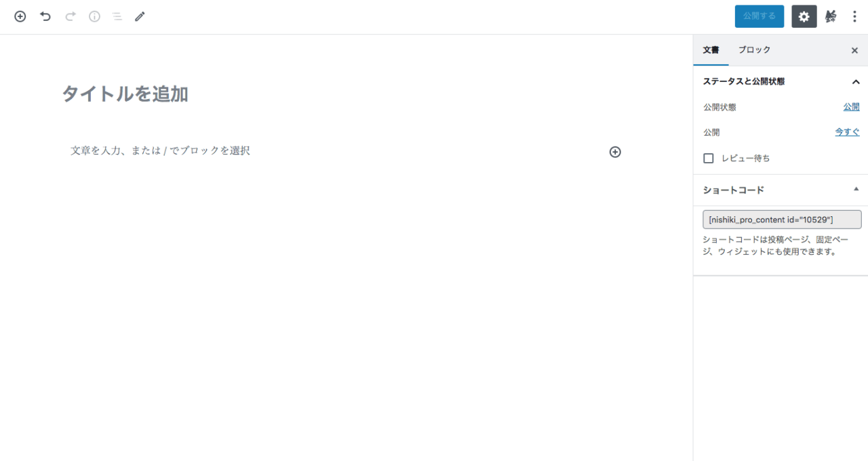The height and width of the screenshot is (461, 868).
Task: Undo the last change with undo arrow
Action: click(45, 16)
